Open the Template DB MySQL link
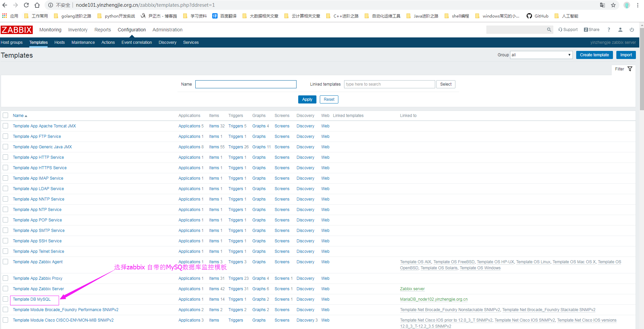 coord(32,299)
